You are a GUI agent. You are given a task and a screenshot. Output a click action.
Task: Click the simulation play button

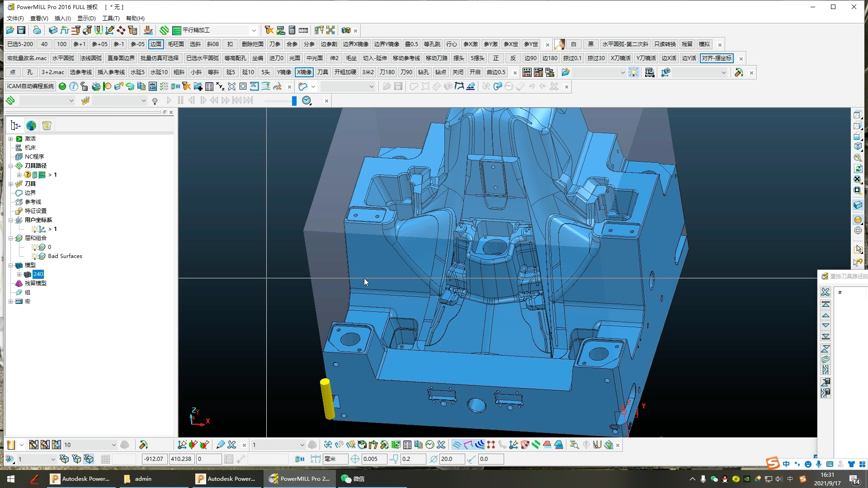point(169,100)
